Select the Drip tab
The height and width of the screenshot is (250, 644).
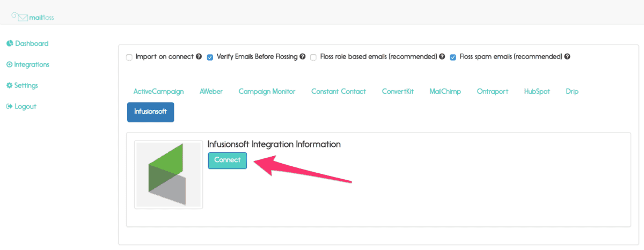pyautogui.click(x=572, y=91)
